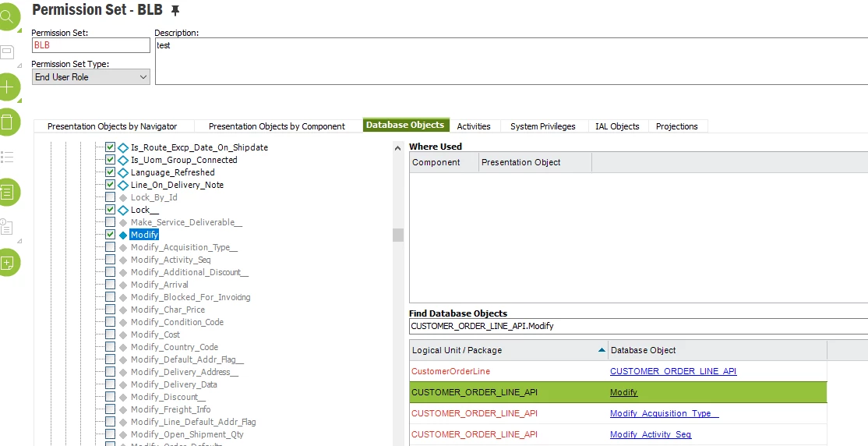Open the CUSTOMER_ORDER_LINE_API database object link

672,371
